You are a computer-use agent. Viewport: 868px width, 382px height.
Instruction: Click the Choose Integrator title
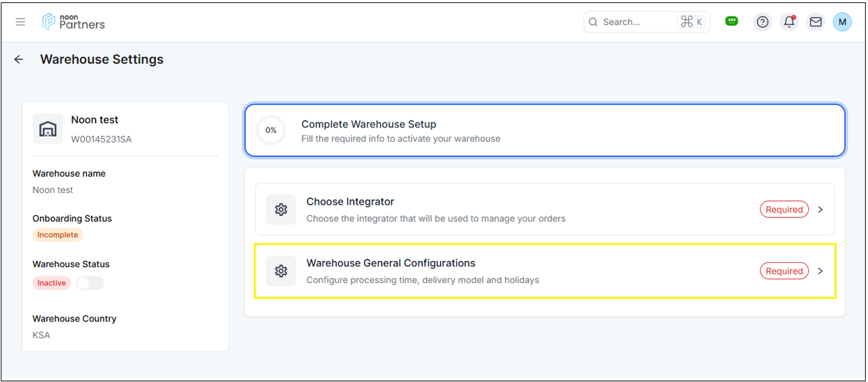(x=350, y=202)
